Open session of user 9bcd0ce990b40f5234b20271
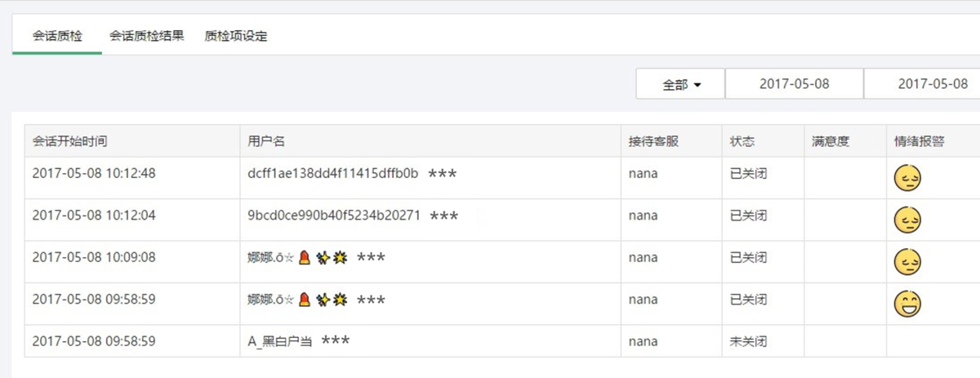The image size is (980, 378). coord(334,216)
